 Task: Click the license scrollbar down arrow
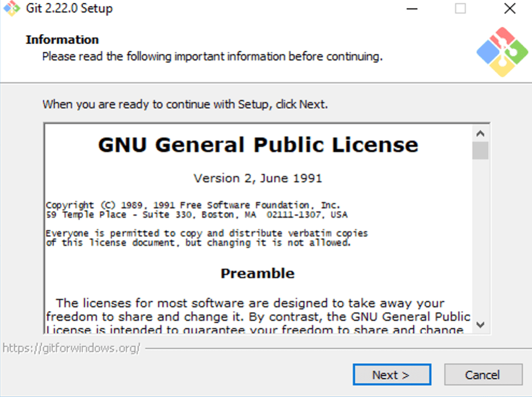[480, 325]
